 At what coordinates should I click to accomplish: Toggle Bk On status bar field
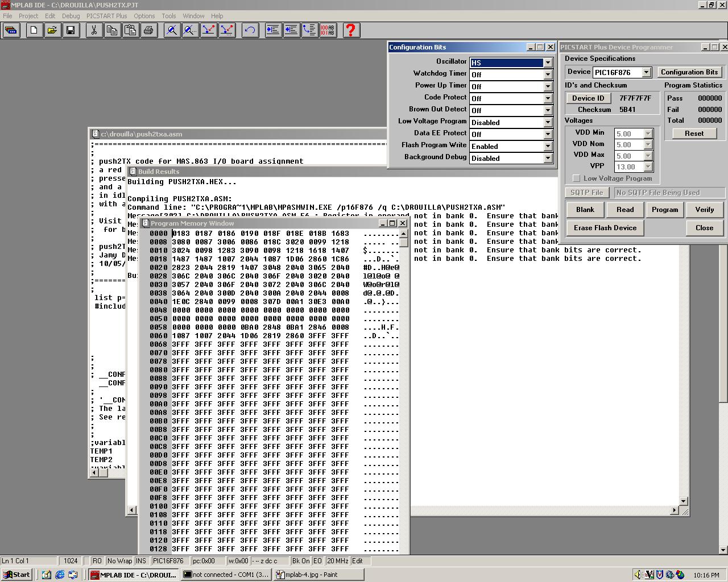(300, 561)
